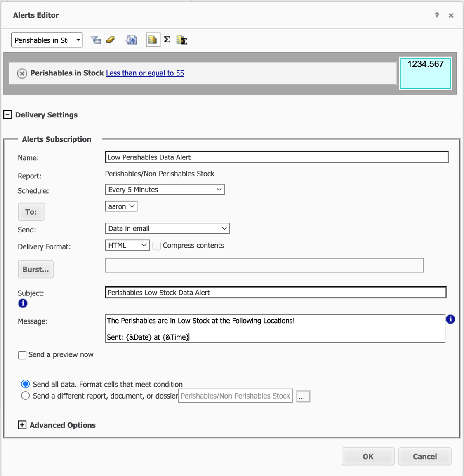Select the metric values only toolbar icon
The height and width of the screenshot is (476, 464).
pos(153,40)
